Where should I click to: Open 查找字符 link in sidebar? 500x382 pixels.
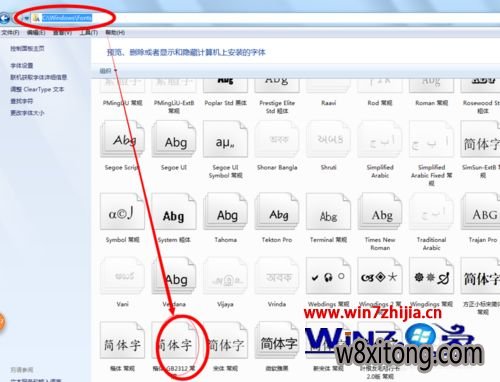coord(22,101)
